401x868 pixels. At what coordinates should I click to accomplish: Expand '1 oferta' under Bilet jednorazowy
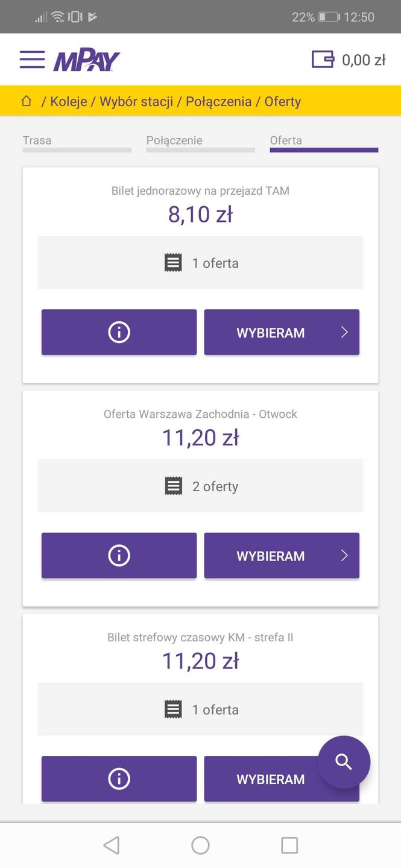(200, 262)
